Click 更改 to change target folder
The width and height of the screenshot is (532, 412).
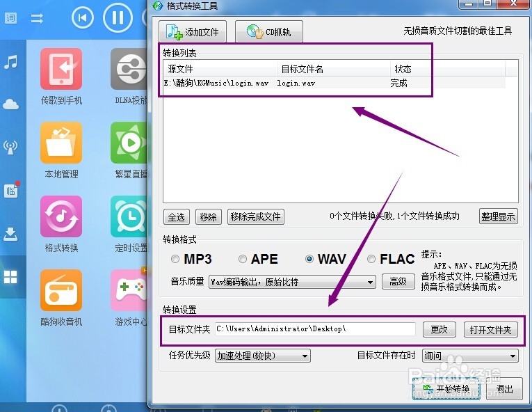coord(439,329)
